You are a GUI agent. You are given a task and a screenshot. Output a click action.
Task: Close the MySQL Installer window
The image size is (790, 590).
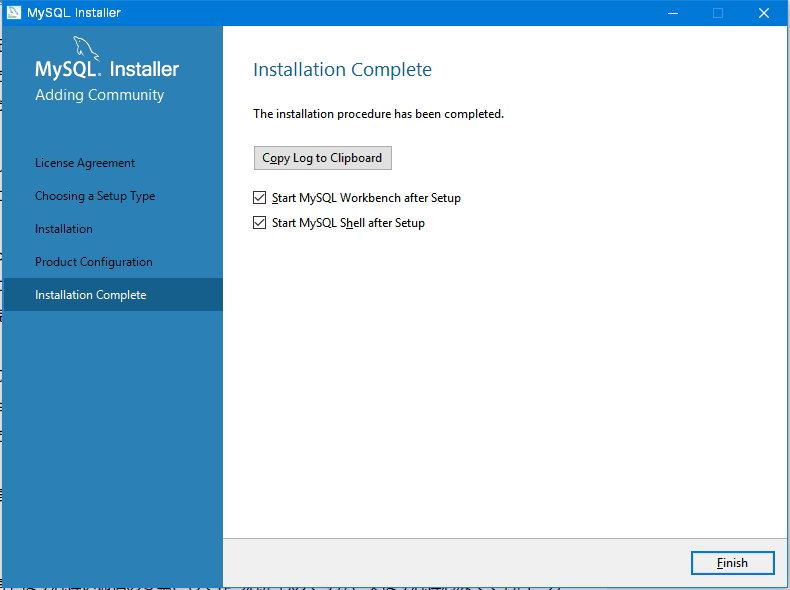[763, 13]
